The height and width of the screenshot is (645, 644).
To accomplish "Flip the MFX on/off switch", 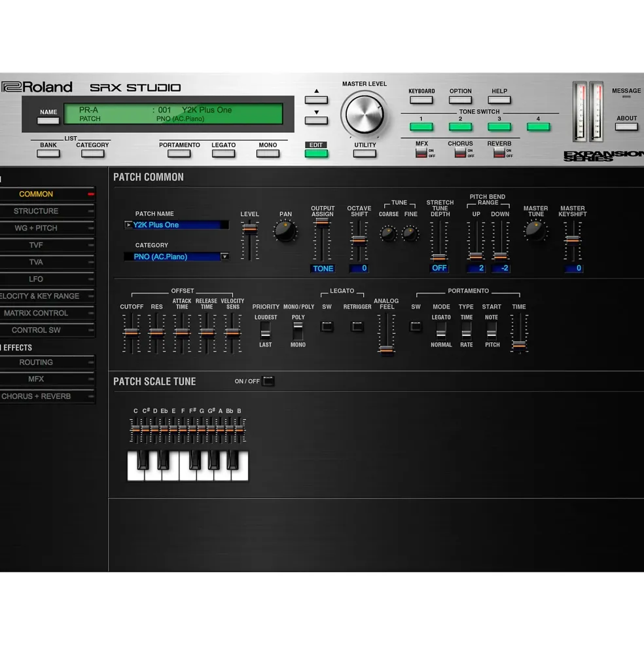I will (x=421, y=153).
